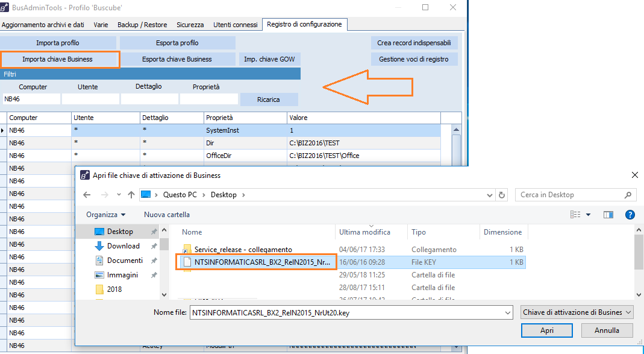Viewport: 644px width, 354px height.
Task: Click Annulla in the file dialog
Action: point(607,330)
